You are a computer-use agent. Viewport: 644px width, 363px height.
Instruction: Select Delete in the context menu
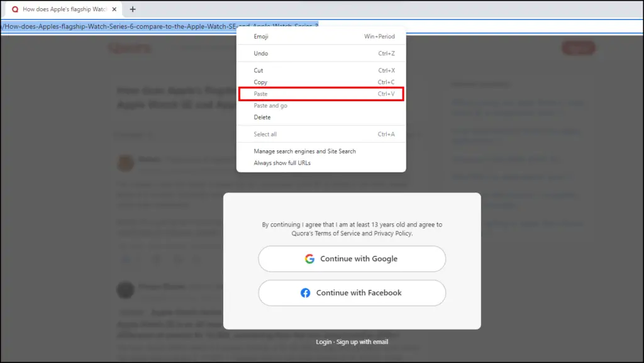(x=321, y=118)
